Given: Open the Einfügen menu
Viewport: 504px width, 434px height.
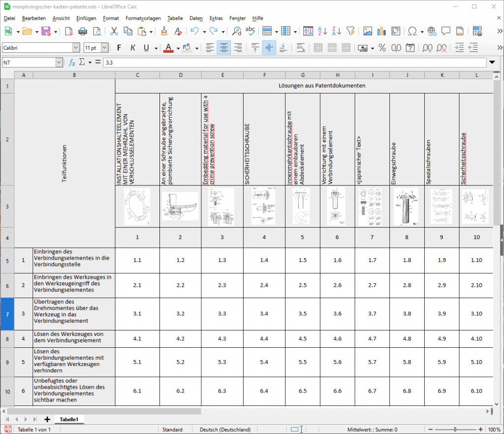Looking at the screenshot, I should pyautogui.click(x=86, y=18).
